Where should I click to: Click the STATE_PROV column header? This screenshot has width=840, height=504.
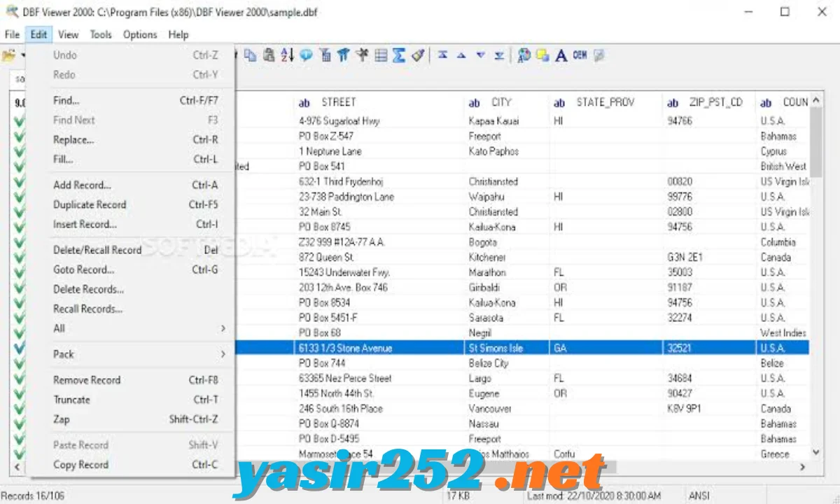tap(605, 102)
